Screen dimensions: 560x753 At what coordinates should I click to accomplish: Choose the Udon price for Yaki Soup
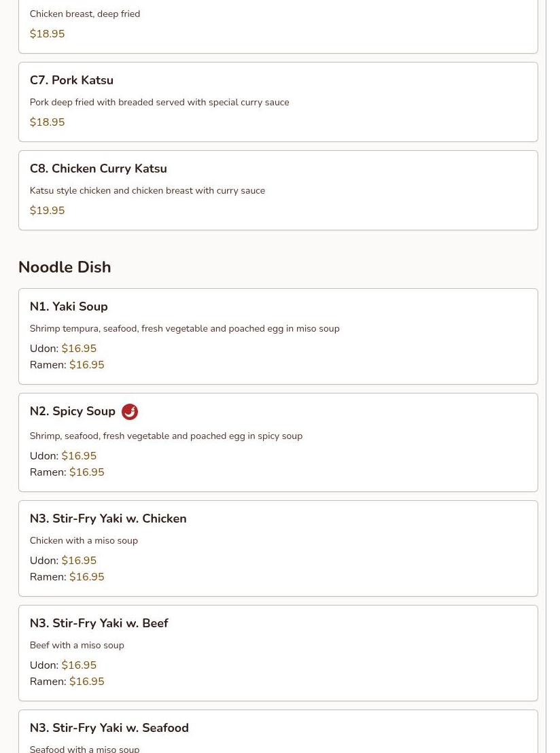click(x=79, y=349)
